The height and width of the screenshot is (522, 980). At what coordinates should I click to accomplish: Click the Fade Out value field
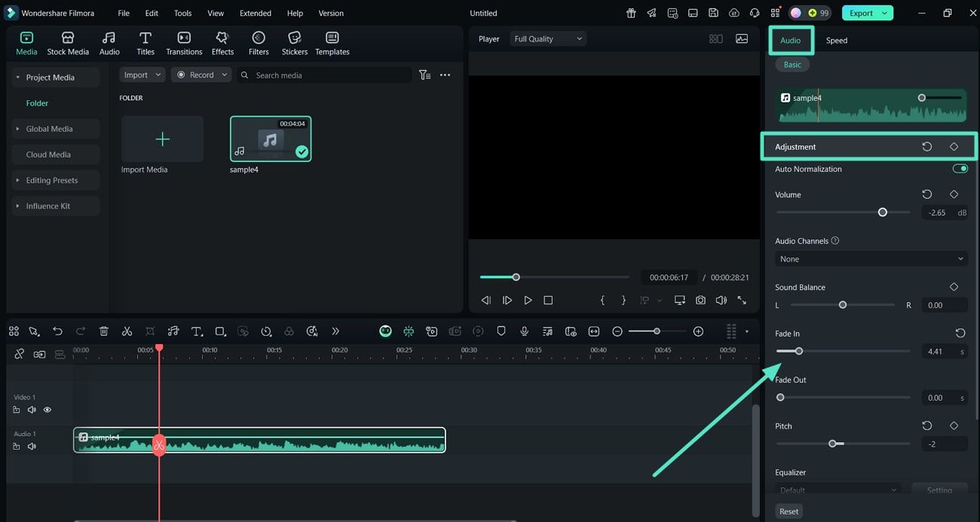(x=945, y=398)
